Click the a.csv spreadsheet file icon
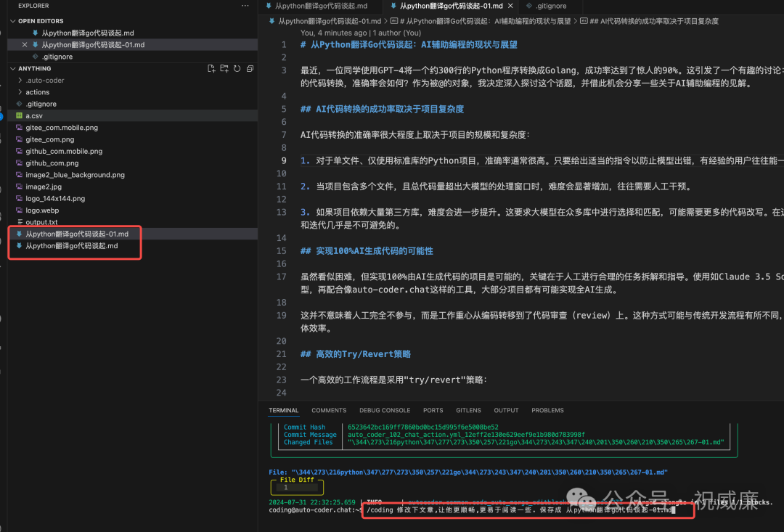784x532 pixels. point(19,115)
